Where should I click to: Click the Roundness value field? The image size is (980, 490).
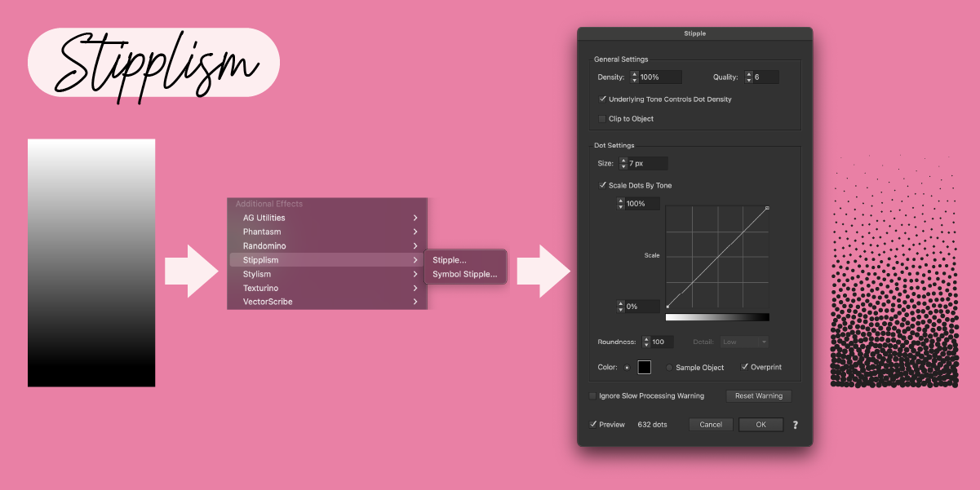point(663,342)
